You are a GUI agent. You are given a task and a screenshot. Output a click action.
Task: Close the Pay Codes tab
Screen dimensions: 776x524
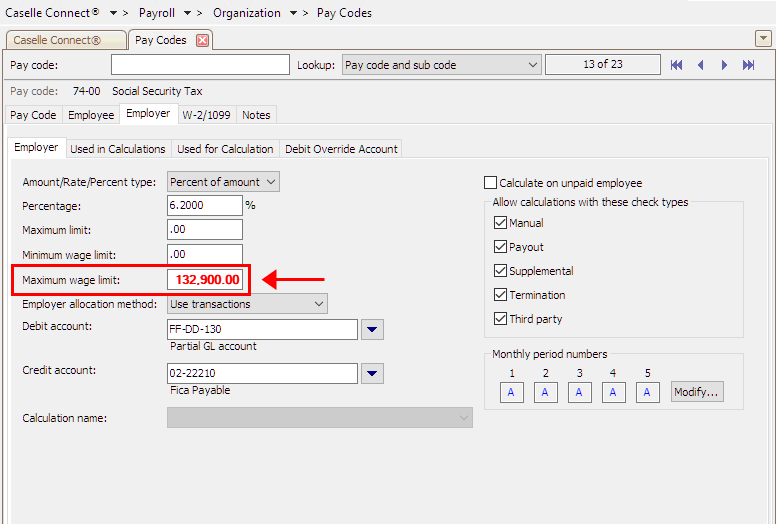point(202,40)
